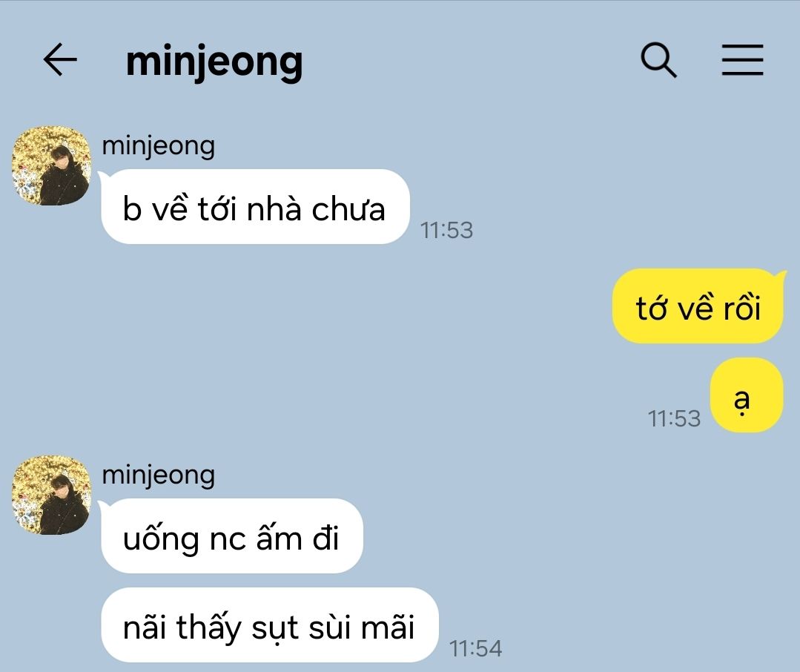
Task: Select the message "b về tới nhà chưa"
Action: coord(255,207)
